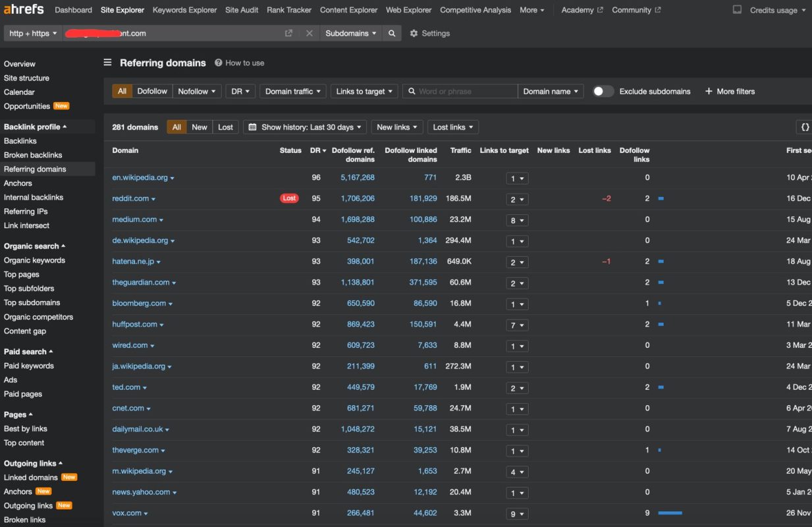This screenshot has width=812, height=527.
Task: Collapse the Organic search section
Action: pos(34,246)
